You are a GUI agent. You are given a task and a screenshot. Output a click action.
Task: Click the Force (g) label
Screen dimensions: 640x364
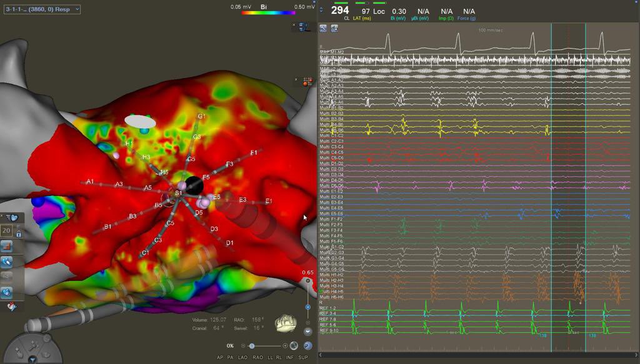(x=466, y=18)
